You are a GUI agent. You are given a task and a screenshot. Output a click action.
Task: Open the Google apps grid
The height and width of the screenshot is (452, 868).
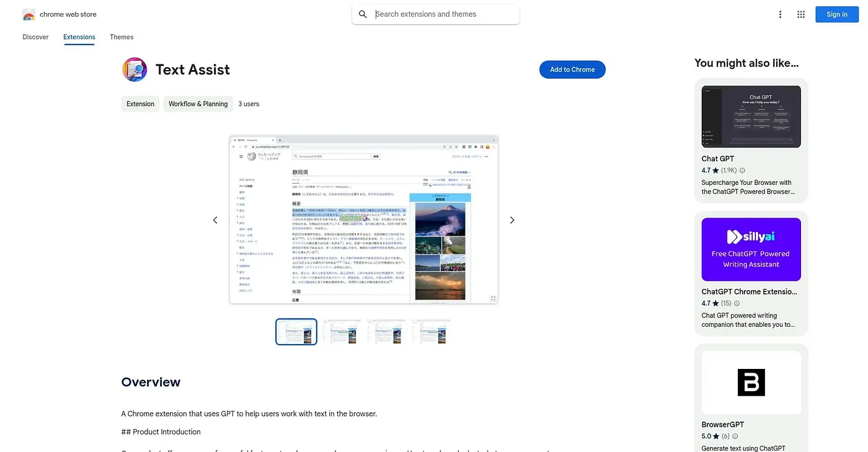click(x=801, y=14)
